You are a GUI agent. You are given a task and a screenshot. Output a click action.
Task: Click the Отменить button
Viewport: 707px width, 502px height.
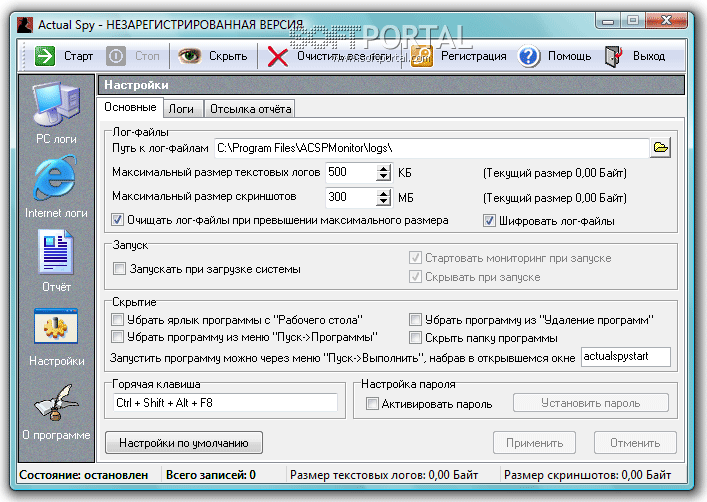tap(635, 443)
